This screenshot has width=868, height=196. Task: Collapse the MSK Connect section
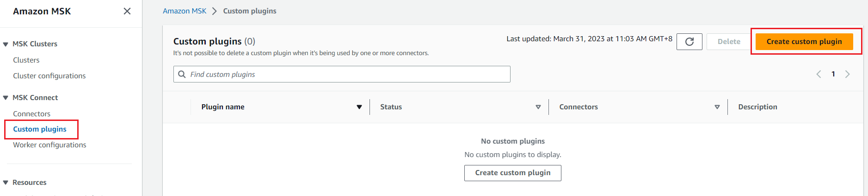tap(6, 98)
